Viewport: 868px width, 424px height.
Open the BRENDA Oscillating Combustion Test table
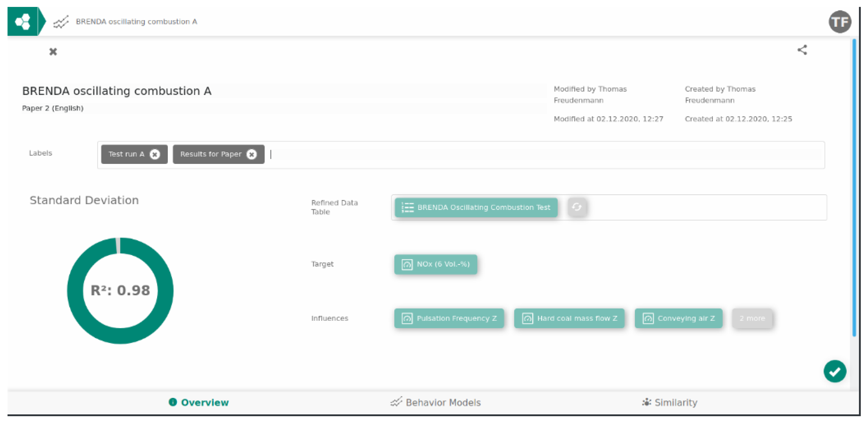[x=476, y=207]
